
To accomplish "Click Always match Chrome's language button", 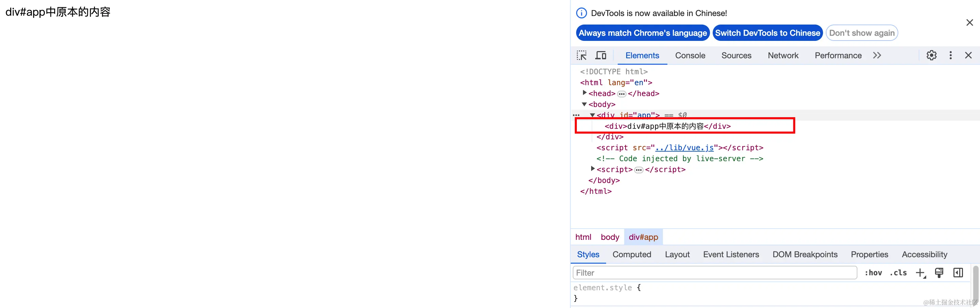I will 643,33.
